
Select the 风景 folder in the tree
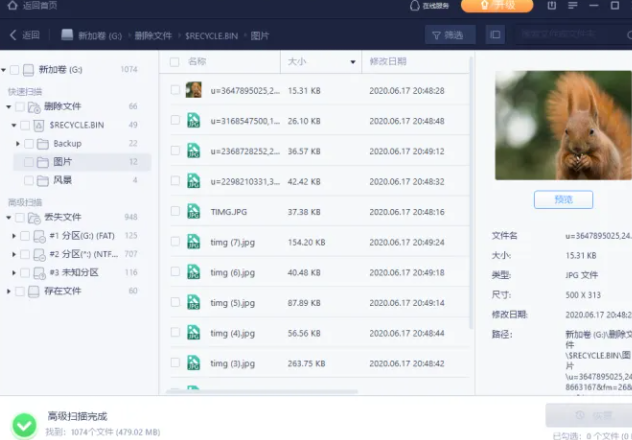click(62, 180)
